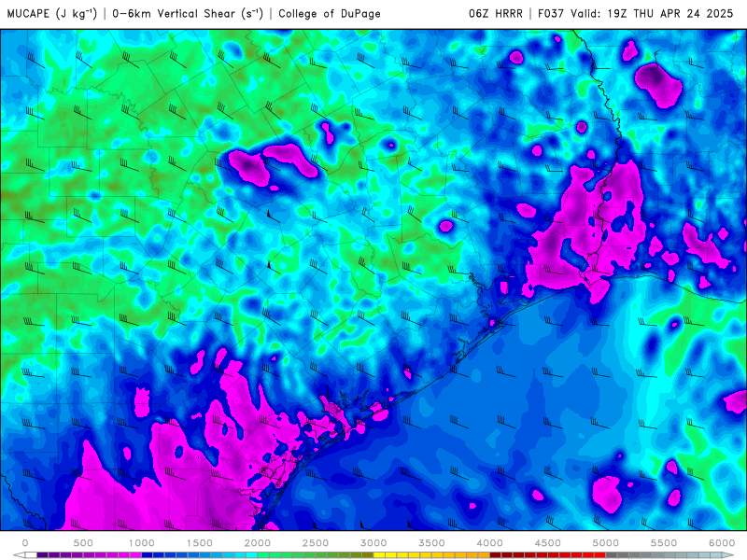Click the 1500 label on the color scale

(200, 543)
